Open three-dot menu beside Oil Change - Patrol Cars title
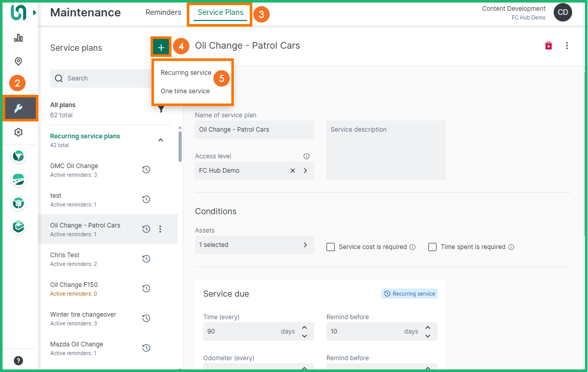The height and width of the screenshot is (372, 588). pos(567,46)
